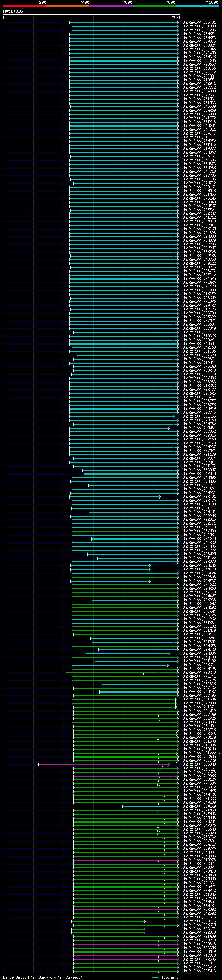Open hit label UniRef100_Q4PD66

(x=199, y=776)
